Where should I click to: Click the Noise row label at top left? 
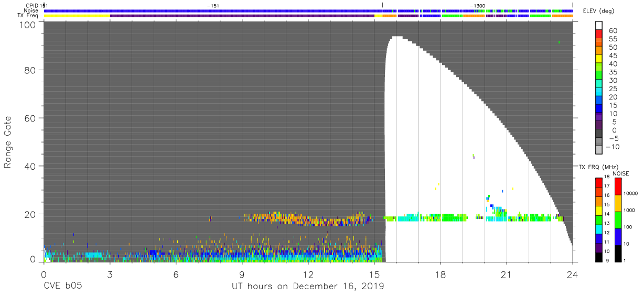(32, 10)
